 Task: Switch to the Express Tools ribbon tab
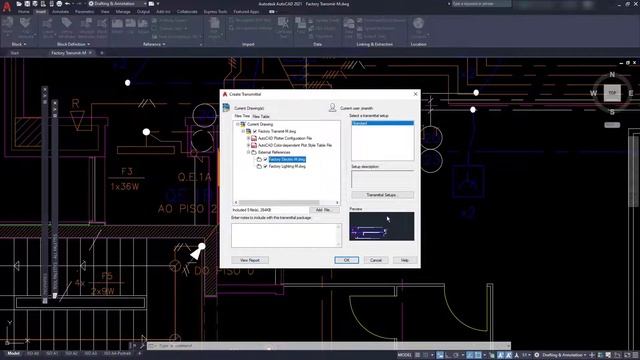pyautogui.click(x=215, y=12)
